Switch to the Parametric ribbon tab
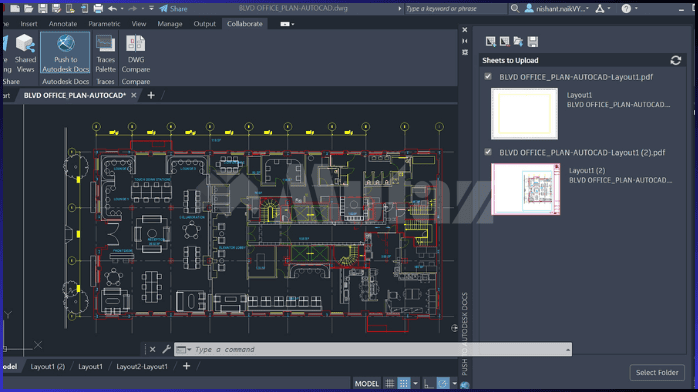Viewport: 698px width, 392px height. point(104,24)
